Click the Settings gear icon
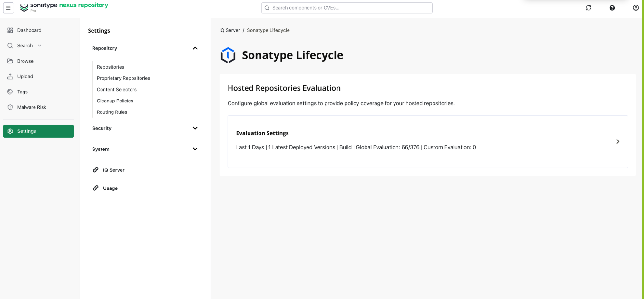 coord(10,131)
